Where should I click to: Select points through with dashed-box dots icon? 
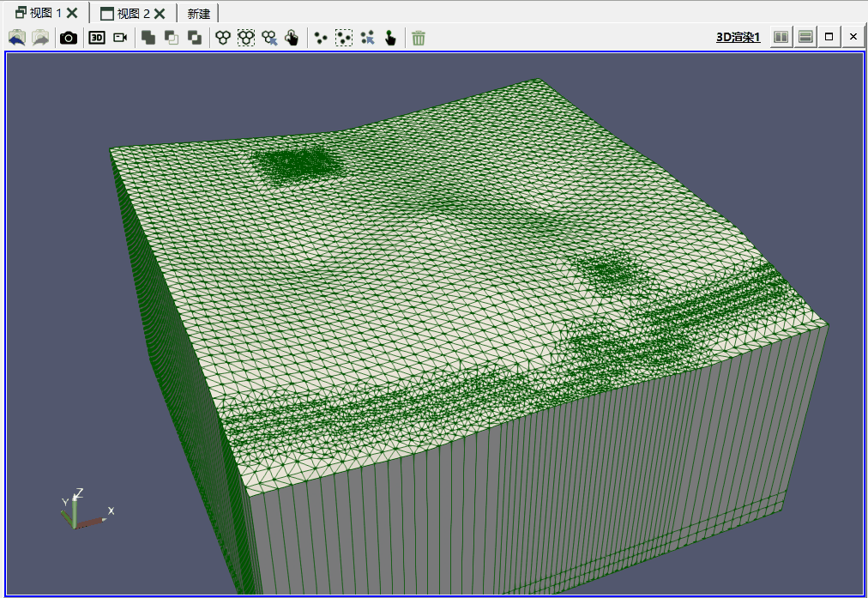(344, 38)
